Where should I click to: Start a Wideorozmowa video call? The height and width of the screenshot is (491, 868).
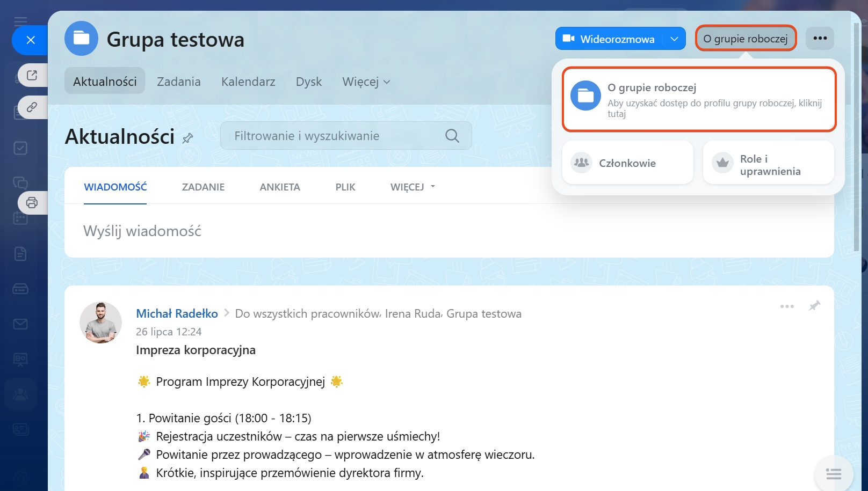tap(609, 39)
